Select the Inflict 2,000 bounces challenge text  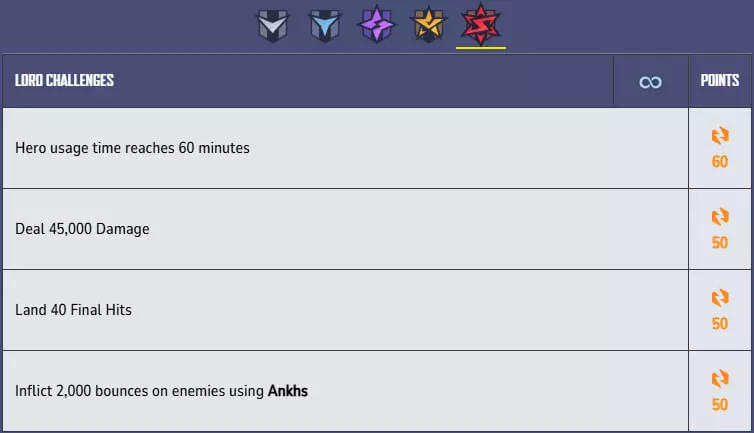140,391
